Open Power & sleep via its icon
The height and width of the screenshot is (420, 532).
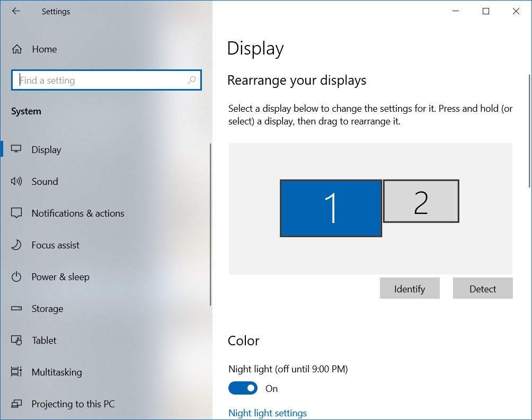pyautogui.click(x=16, y=276)
